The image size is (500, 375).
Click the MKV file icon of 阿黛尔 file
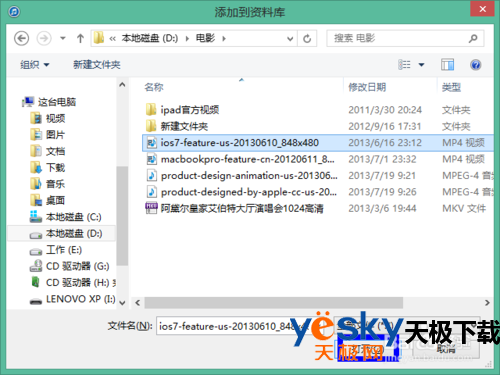[x=152, y=208]
